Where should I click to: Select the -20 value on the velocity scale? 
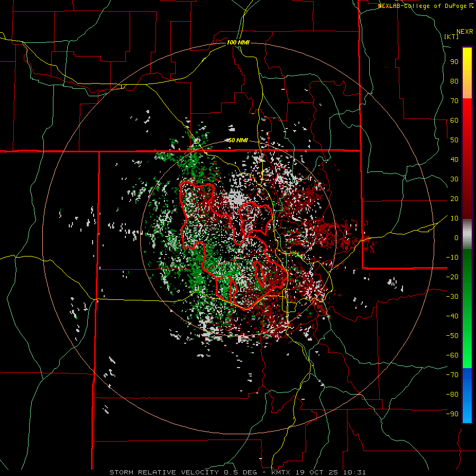pyautogui.click(x=452, y=277)
